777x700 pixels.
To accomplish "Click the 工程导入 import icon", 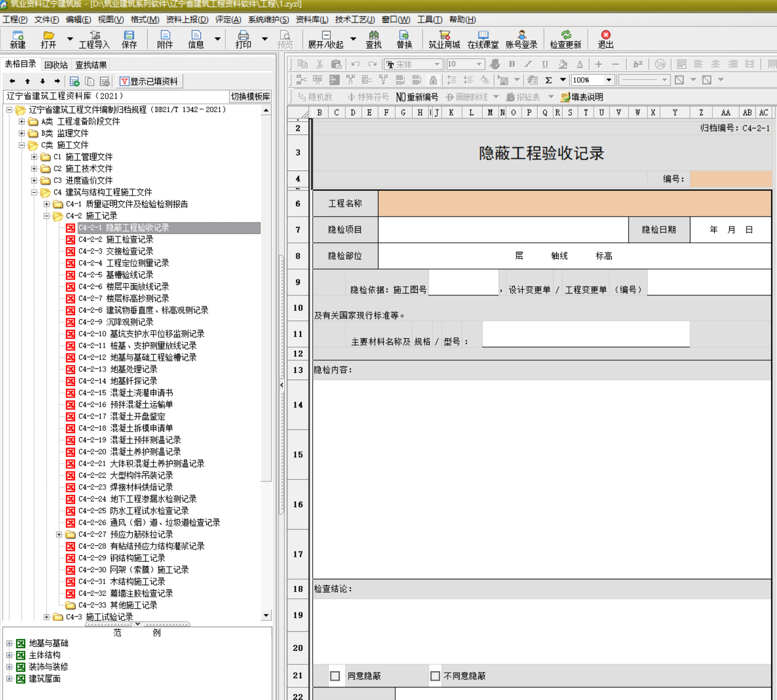I will pyautogui.click(x=94, y=39).
